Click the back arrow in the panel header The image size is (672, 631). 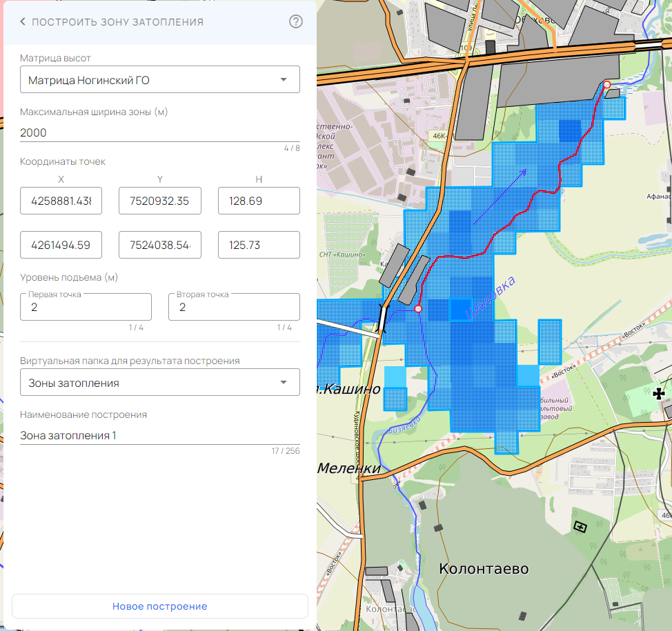22,21
